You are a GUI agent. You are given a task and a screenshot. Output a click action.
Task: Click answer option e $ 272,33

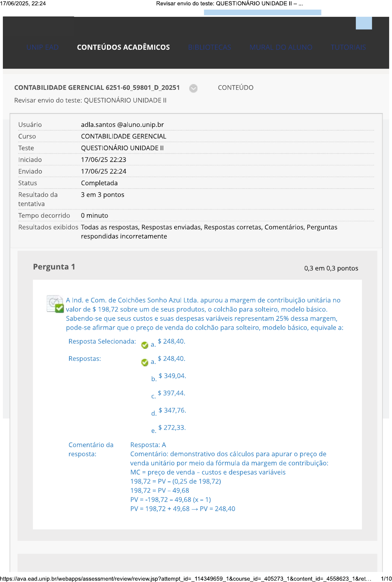pyautogui.click(x=168, y=428)
